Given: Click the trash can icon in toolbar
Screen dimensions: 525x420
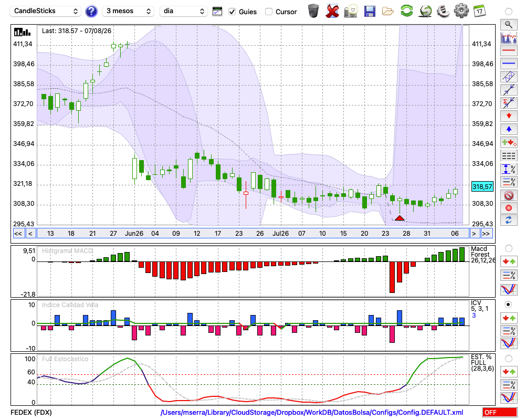Looking at the screenshot, I should tap(313, 11).
